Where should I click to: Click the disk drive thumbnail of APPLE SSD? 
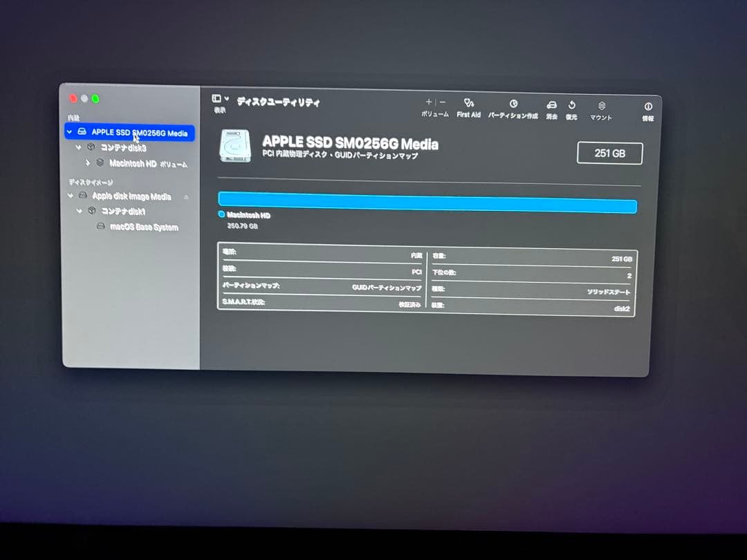pyautogui.click(x=235, y=145)
